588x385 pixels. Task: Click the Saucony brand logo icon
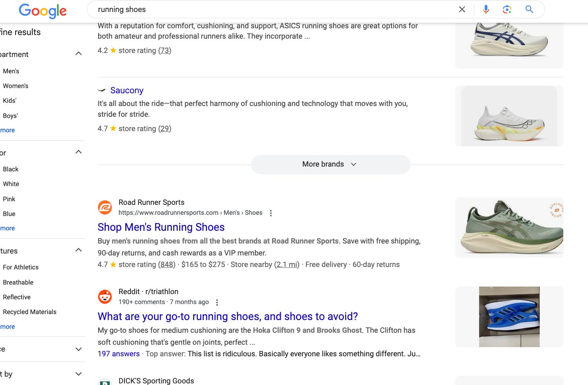pos(102,90)
